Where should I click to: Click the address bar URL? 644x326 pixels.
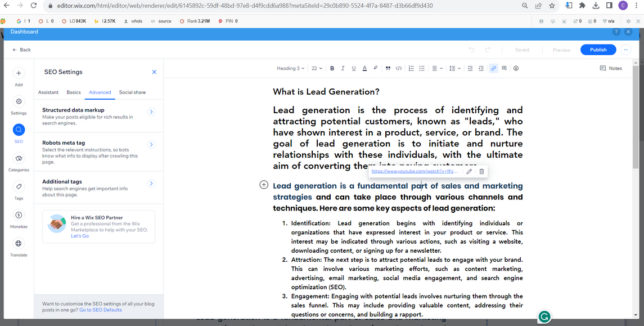[244, 6]
